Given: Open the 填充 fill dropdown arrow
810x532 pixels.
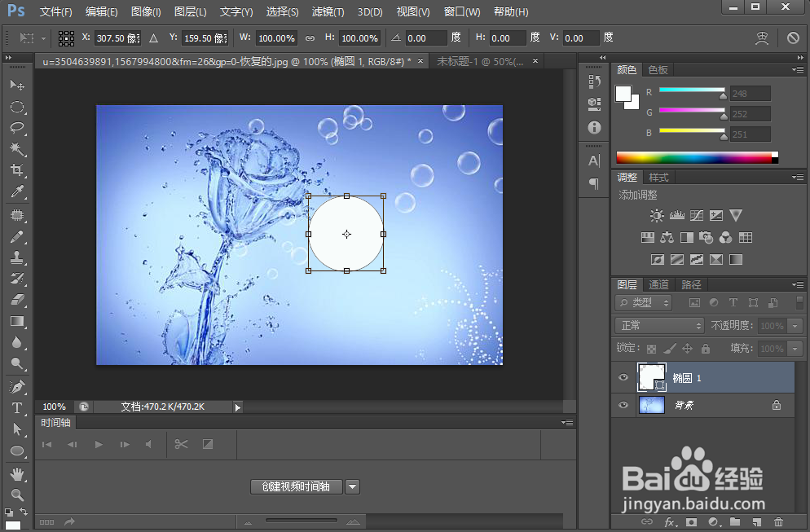Looking at the screenshot, I should (795, 349).
